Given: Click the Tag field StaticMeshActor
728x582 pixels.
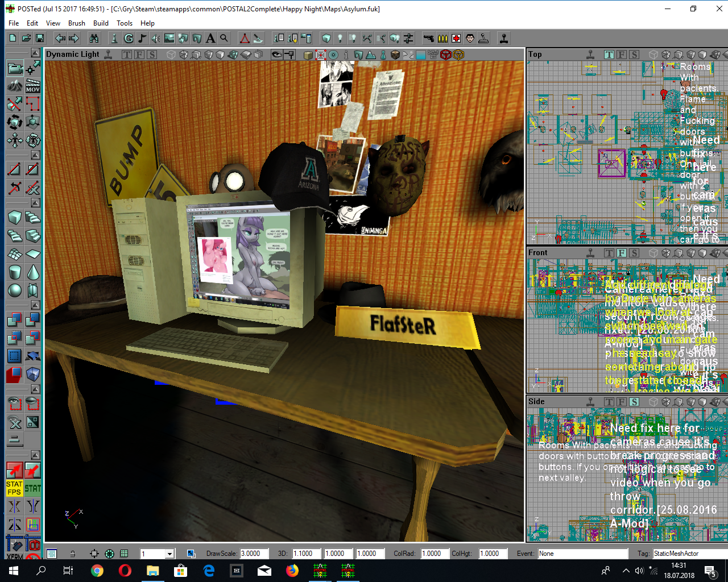Looking at the screenshot, I should point(689,554).
